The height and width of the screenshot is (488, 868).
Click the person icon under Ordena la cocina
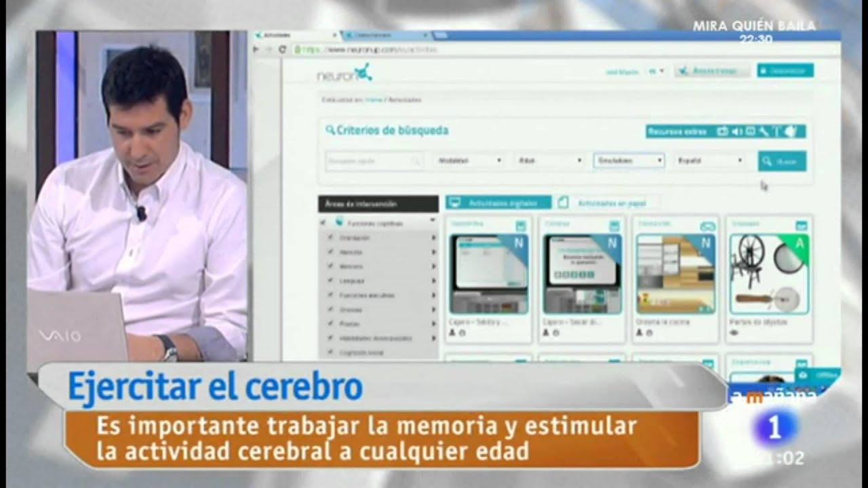point(639,333)
